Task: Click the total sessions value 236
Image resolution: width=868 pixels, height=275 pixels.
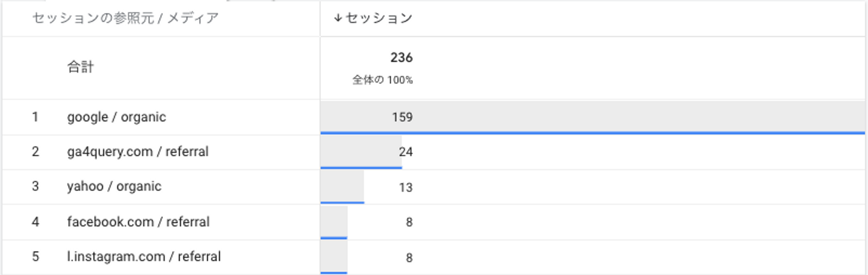Action: tap(401, 57)
